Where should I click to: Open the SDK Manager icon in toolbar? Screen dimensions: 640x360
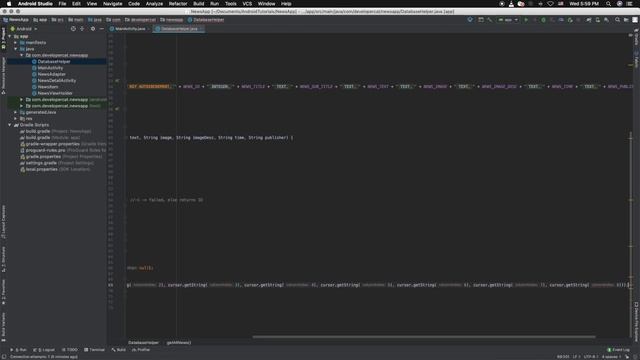607,20
